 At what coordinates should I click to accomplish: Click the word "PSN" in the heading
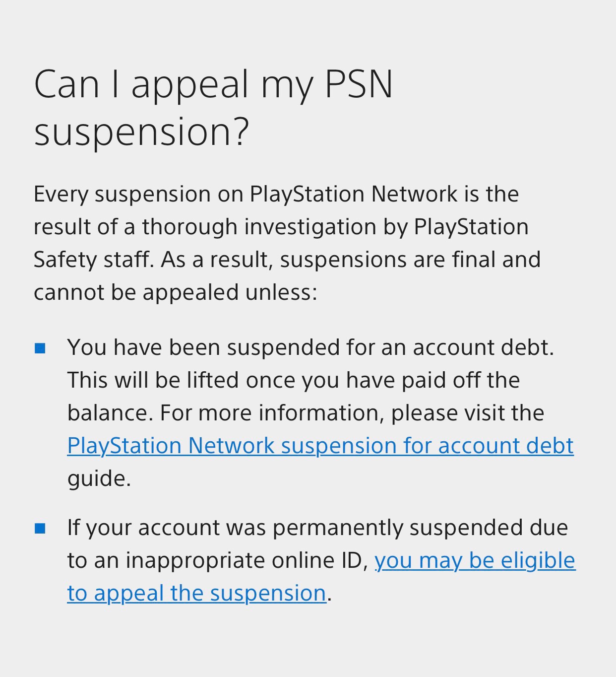tap(359, 84)
